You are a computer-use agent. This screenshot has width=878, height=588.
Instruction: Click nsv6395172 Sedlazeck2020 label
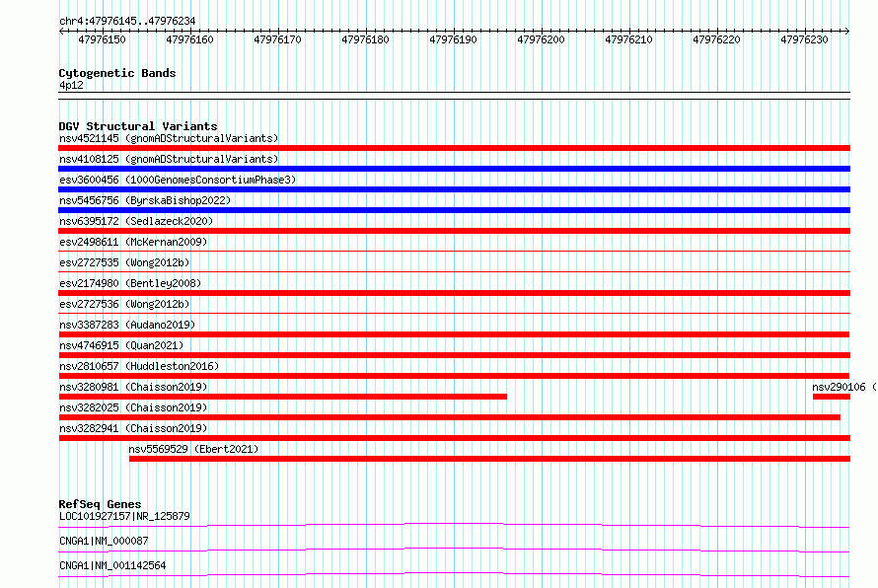tap(136, 221)
